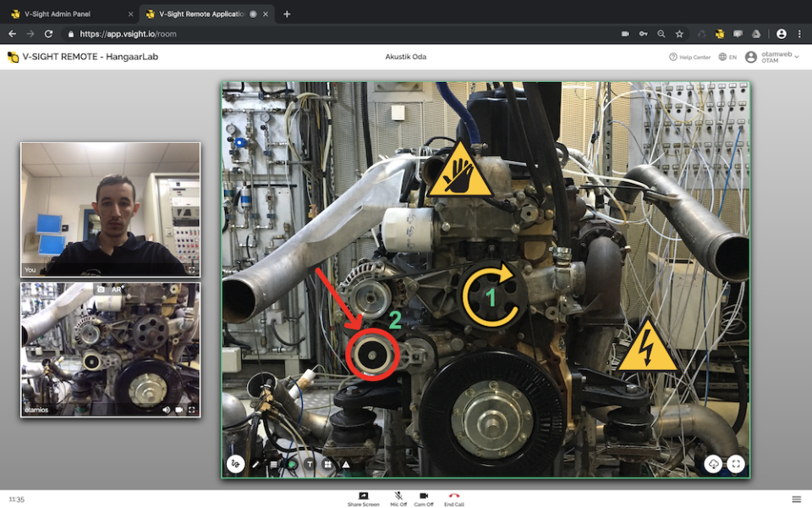Open the camera permission indicator
This screenshot has height=508, width=812.
pos(626,34)
